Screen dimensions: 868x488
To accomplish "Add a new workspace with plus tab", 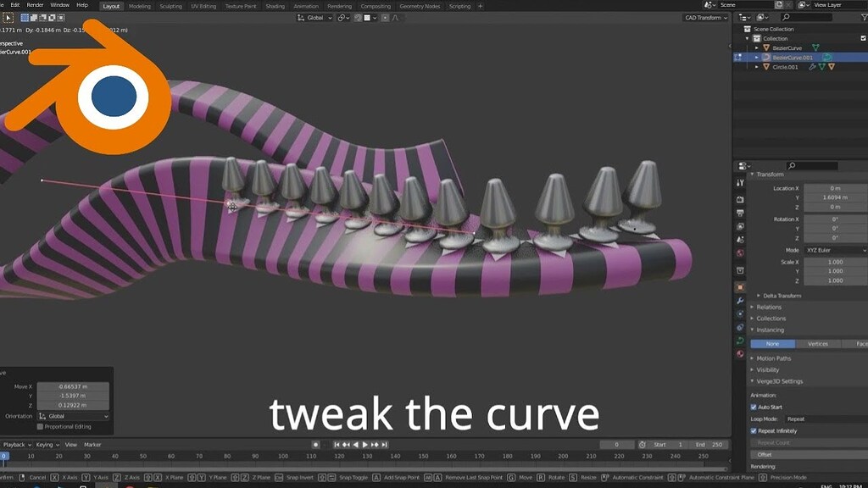I will 480,6.
